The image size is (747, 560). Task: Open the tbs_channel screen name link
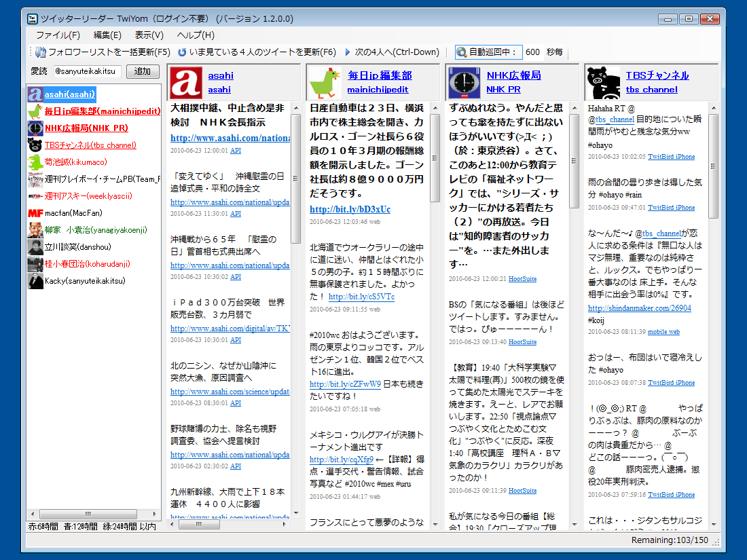click(652, 90)
